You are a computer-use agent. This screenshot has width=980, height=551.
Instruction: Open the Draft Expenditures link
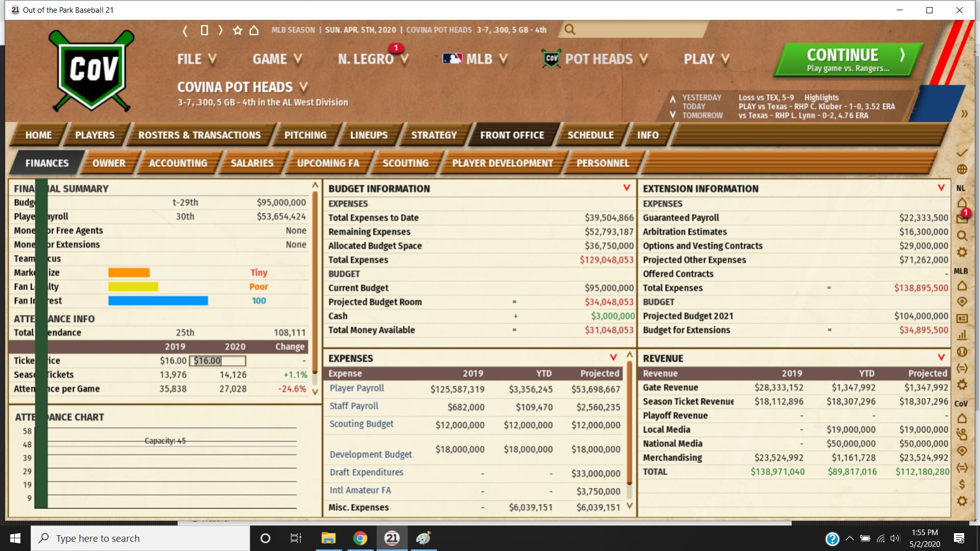point(367,472)
